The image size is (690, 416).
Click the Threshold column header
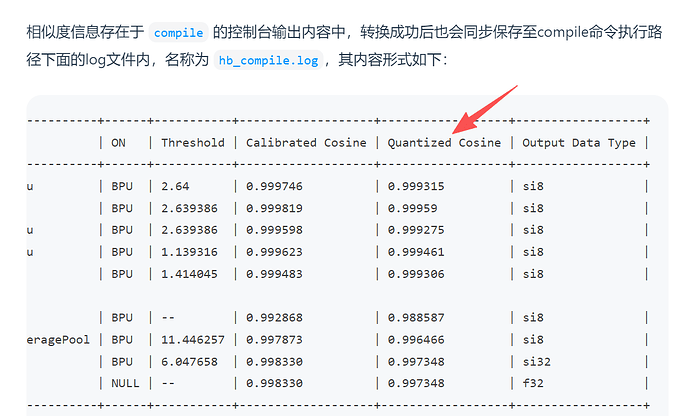[x=193, y=143]
